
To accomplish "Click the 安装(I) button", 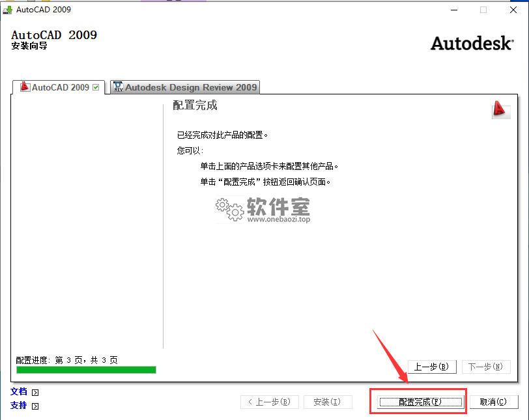I will click(328, 402).
